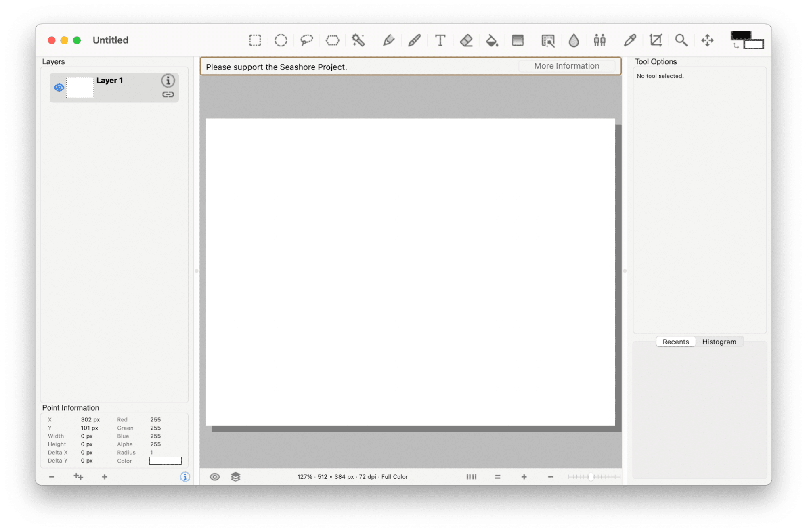Pick the Paintbrush tool
Screen dimensions: 807x532
tap(414, 40)
